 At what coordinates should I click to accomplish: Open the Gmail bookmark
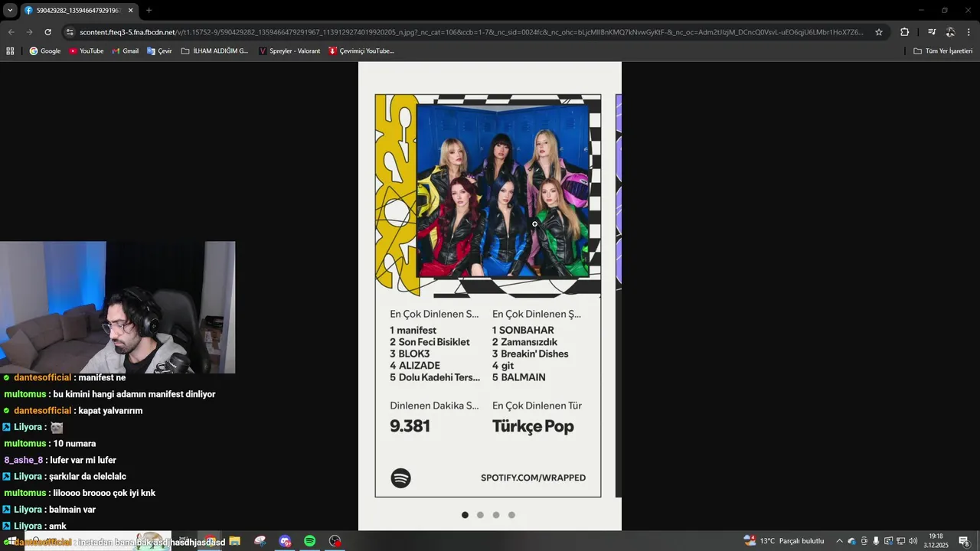(126, 51)
